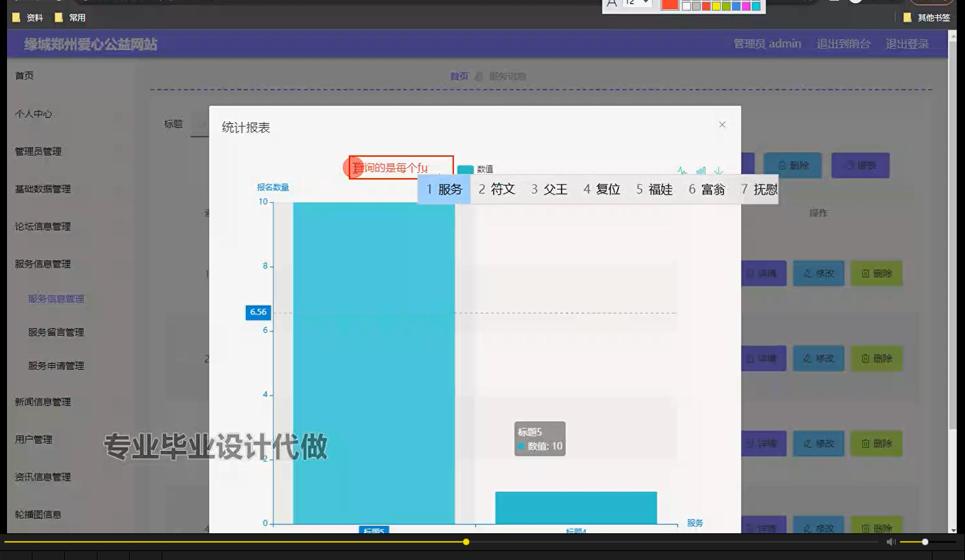Viewport: 965px width, 560px height.
Task: Click 详情 button in third table row
Action: pos(764,444)
